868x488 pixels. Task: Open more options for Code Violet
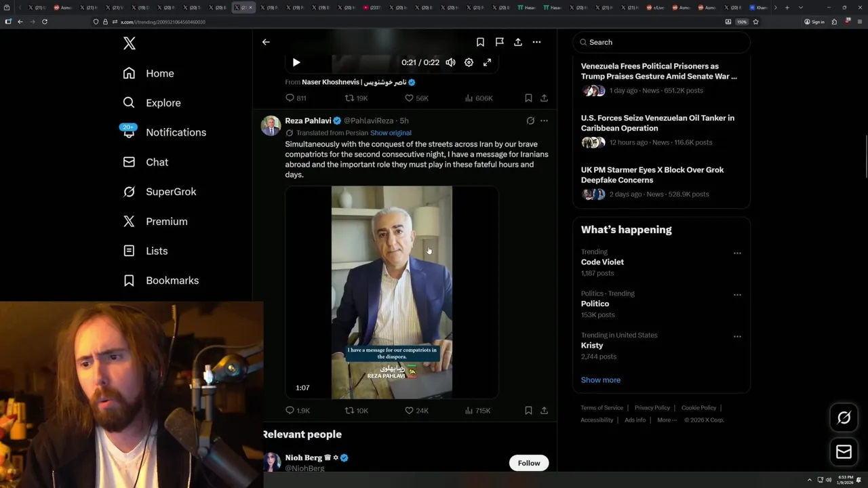tap(737, 253)
